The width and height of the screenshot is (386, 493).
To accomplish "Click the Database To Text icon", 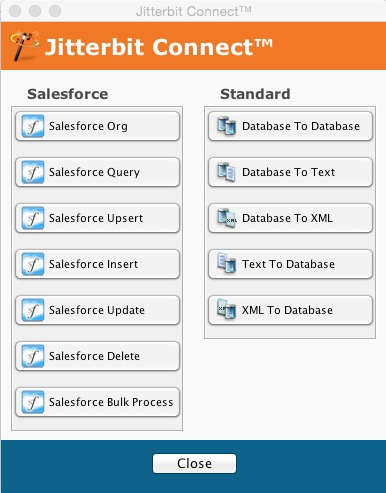I will point(227,172).
